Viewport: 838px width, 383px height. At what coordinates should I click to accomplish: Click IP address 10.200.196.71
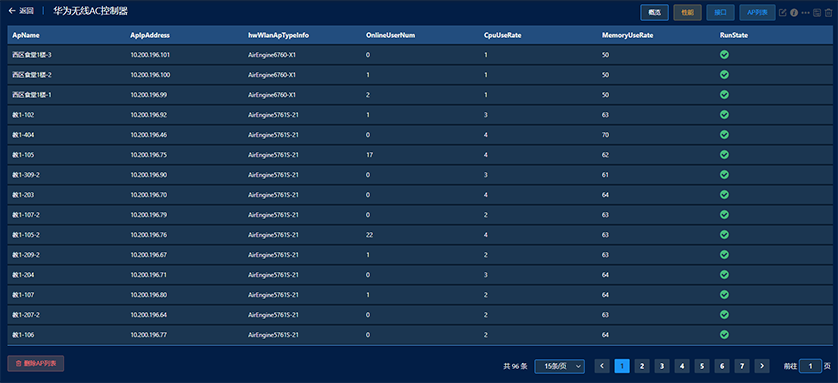[149, 275]
